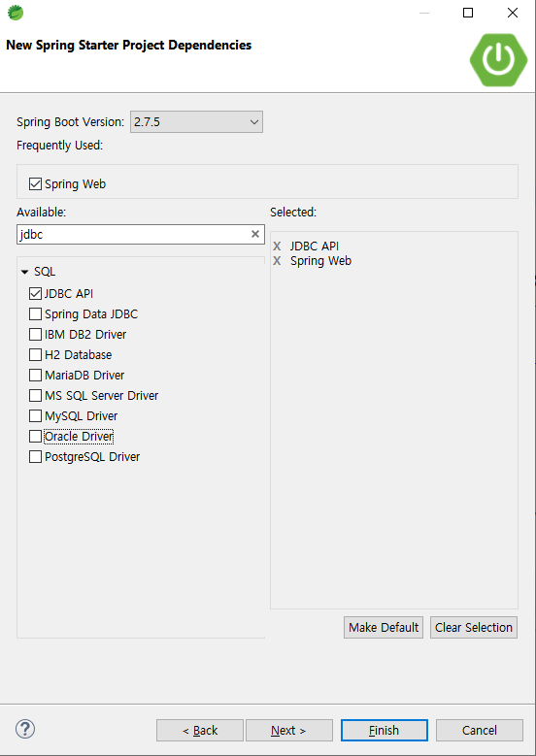Screen dimensions: 536x756
Task: Maximize the dialog window
Action: [467, 13]
